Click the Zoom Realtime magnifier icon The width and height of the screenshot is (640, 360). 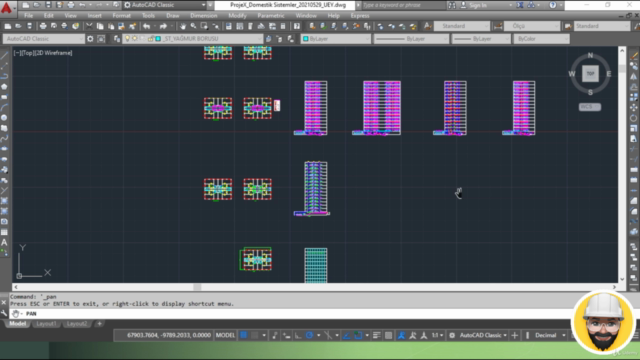pyautogui.click(x=193, y=26)
